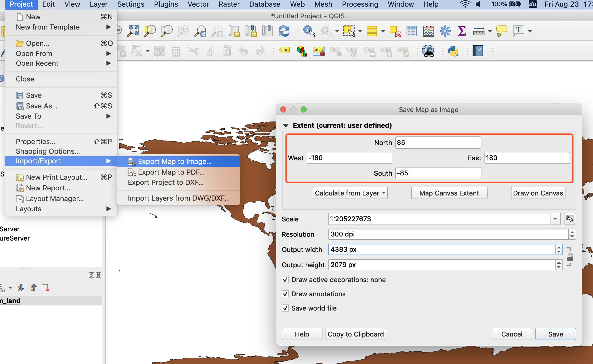Open the Attribute Table icon

[412, 31]
